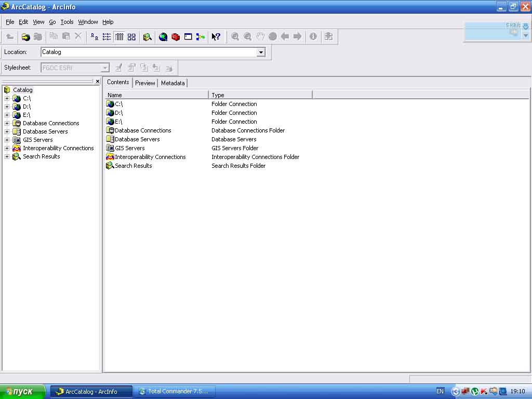Click the Zoom In magnifier icon
532x399 pixels.
pos(235,36)
